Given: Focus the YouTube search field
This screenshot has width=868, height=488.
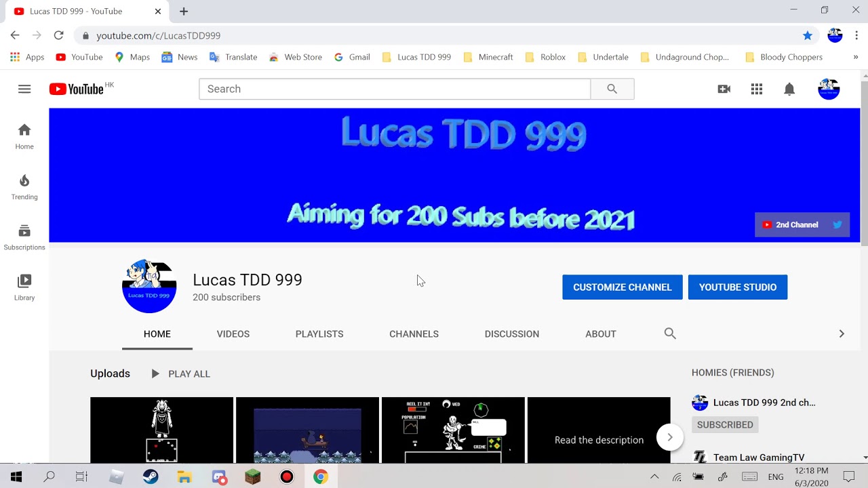Looking at the screenshot, I should [x=395, y=89].
